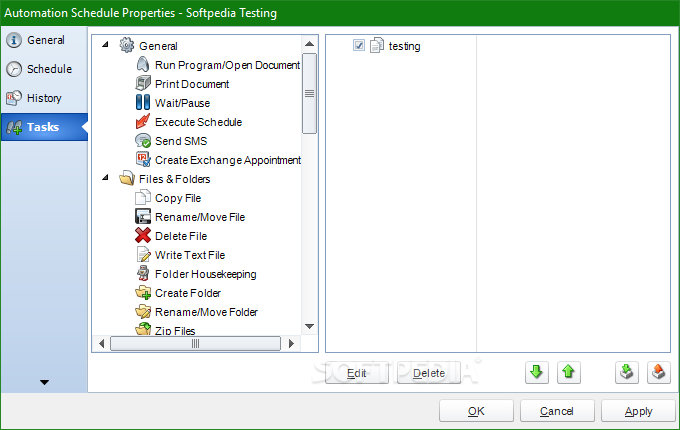
Task: Confirm with the OK button
Action: 476,411
